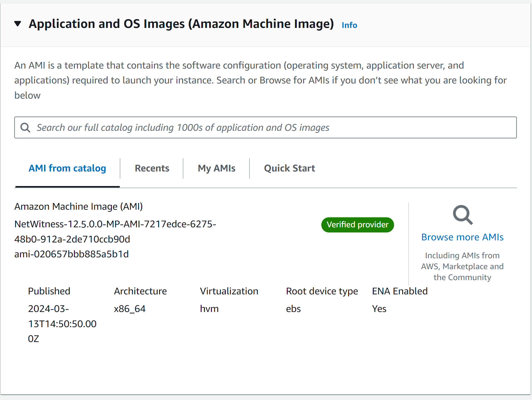Viewport: 532px width, 400px height.
Task: Open the My AMIs tab
Action: 216,168
